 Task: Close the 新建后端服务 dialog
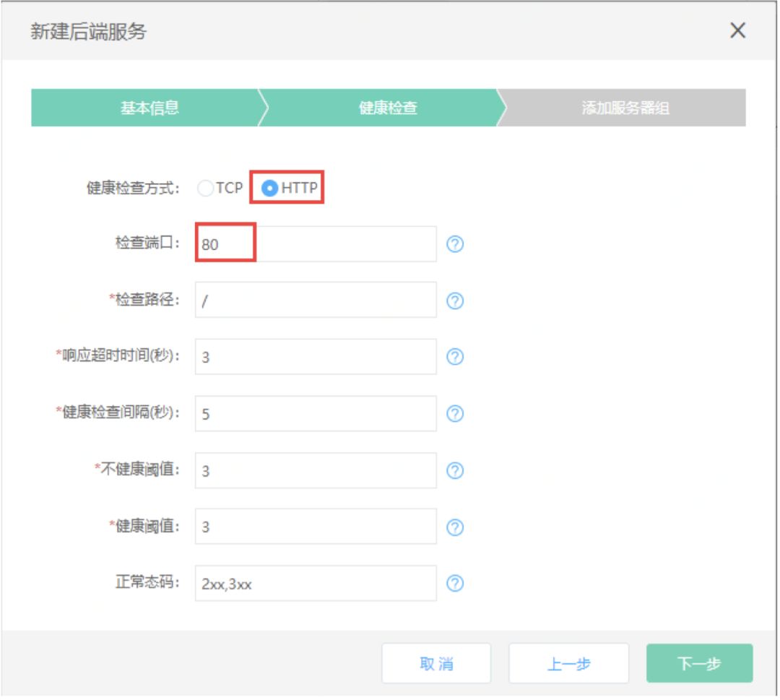point(737,30)
